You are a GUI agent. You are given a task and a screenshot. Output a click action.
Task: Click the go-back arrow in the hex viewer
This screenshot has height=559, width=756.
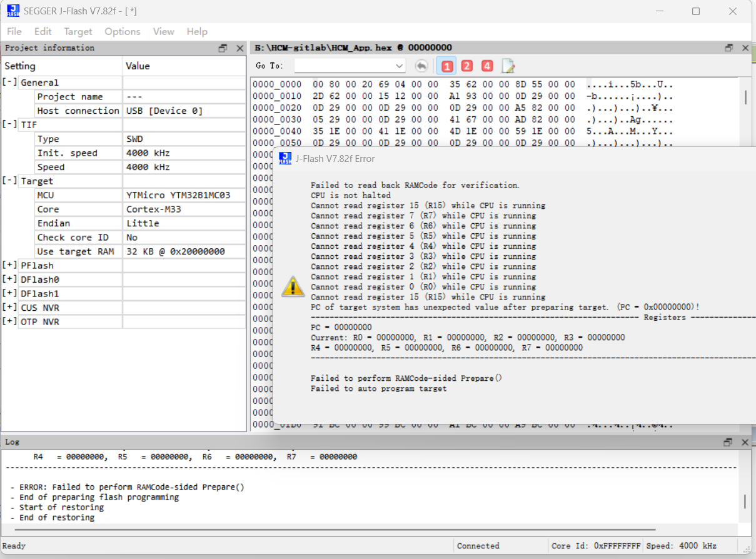coord(421,66)
